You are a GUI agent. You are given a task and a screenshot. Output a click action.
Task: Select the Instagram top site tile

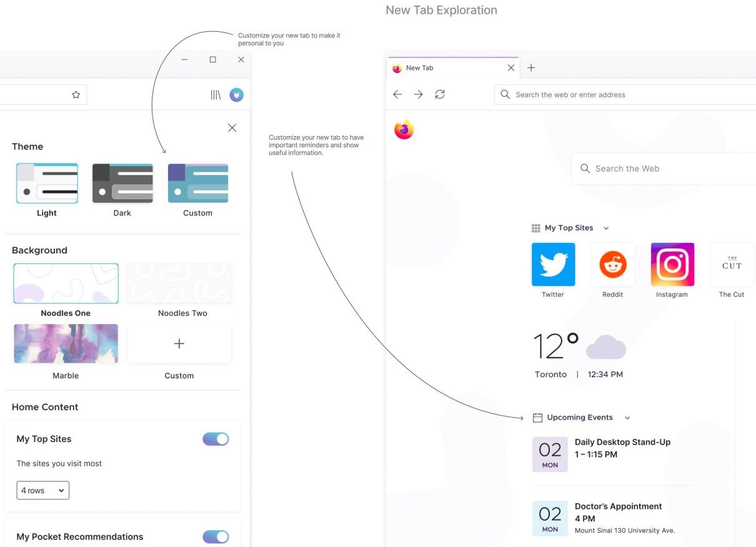(672, 264)
